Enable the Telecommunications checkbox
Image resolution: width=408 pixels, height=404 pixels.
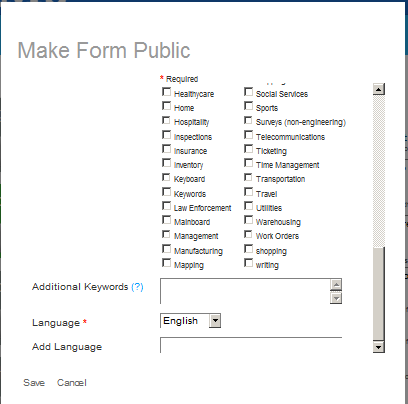tap(248, 135)
